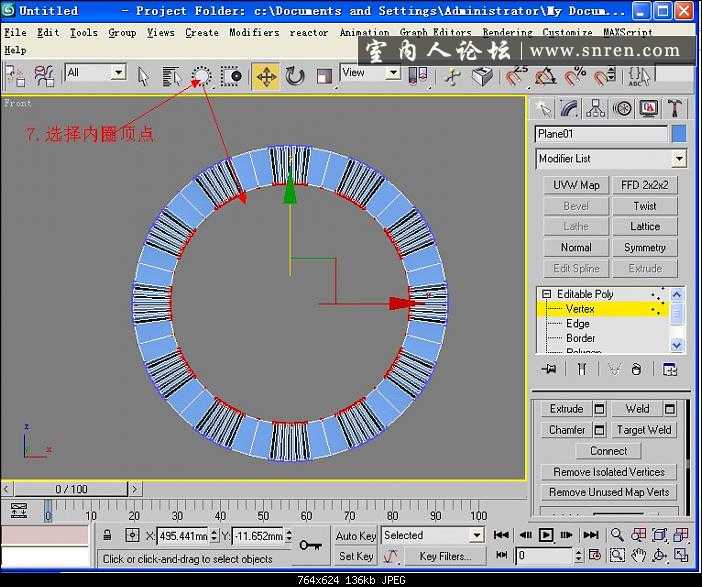This screenshot has width=702, height=587.
Task: Click the Remove Isolated Vertices button
Action: pyautogui.click(x=609, y=472)
